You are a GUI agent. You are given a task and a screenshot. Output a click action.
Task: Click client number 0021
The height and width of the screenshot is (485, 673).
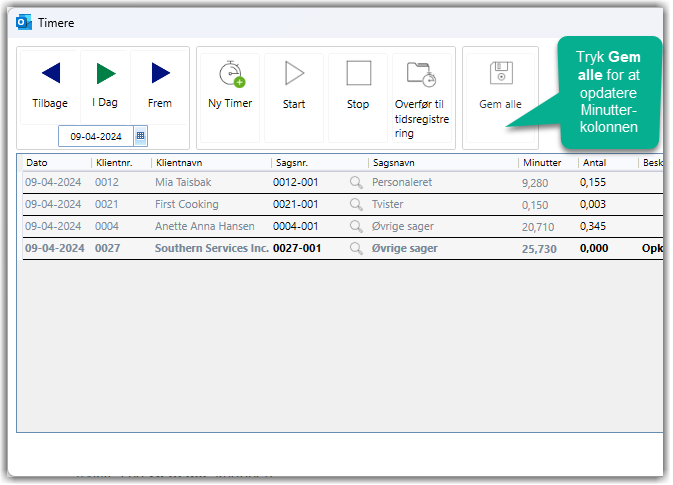tap(106, 204)
